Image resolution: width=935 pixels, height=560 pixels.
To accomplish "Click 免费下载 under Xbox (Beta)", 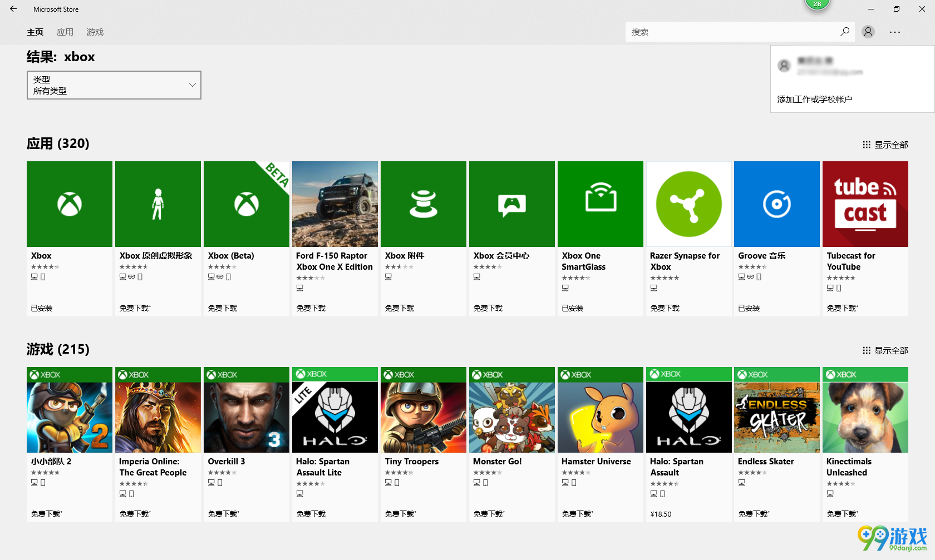I will [x=223, y=308].
